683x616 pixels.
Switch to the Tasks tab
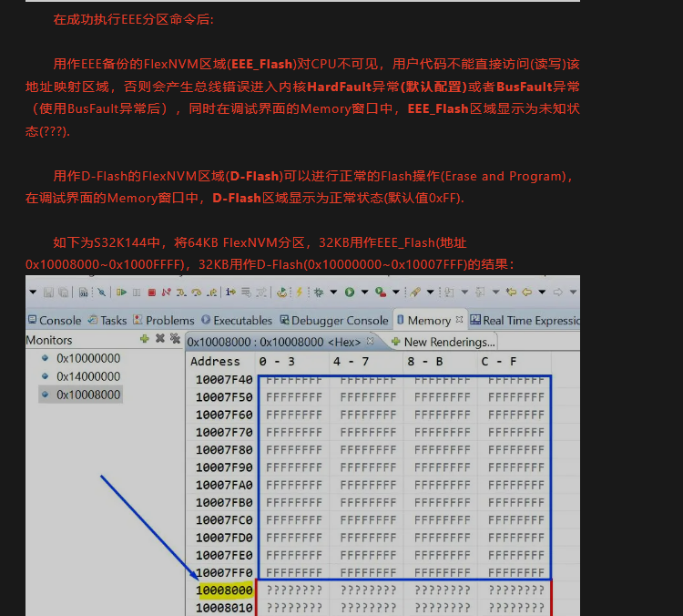point(107,321)
